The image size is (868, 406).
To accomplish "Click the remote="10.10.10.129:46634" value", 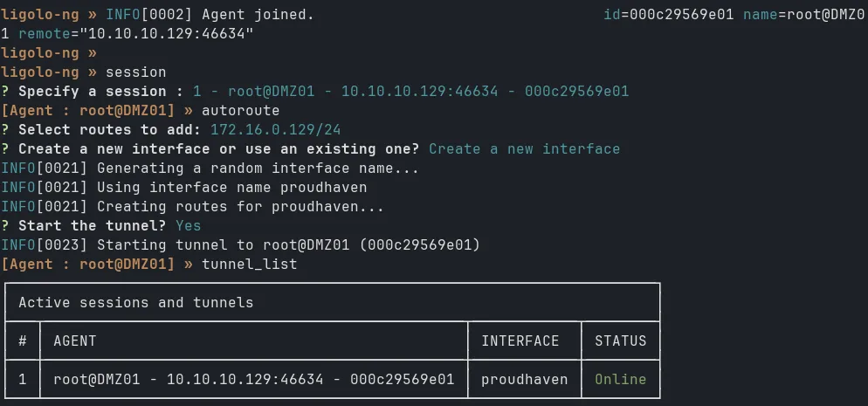I will coord(135,34).
